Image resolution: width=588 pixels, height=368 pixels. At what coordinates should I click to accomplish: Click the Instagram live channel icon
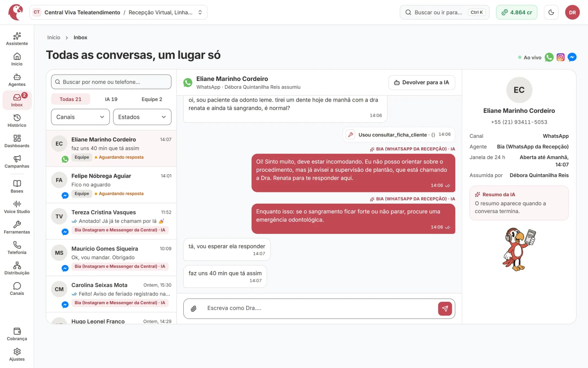point(560,57)
